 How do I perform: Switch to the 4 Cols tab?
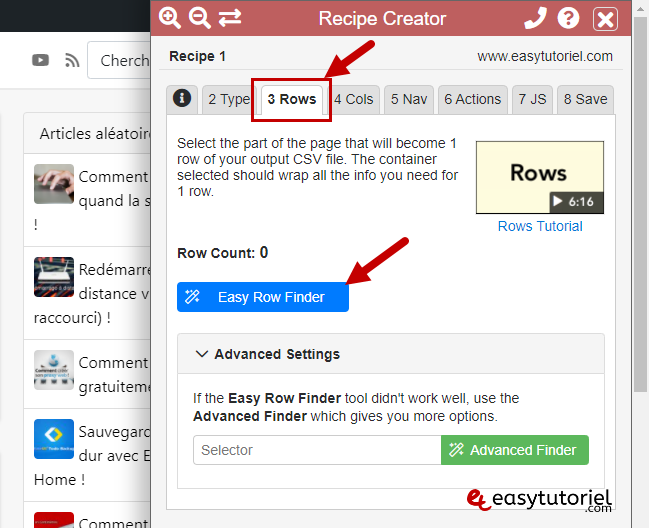point(354,99)
